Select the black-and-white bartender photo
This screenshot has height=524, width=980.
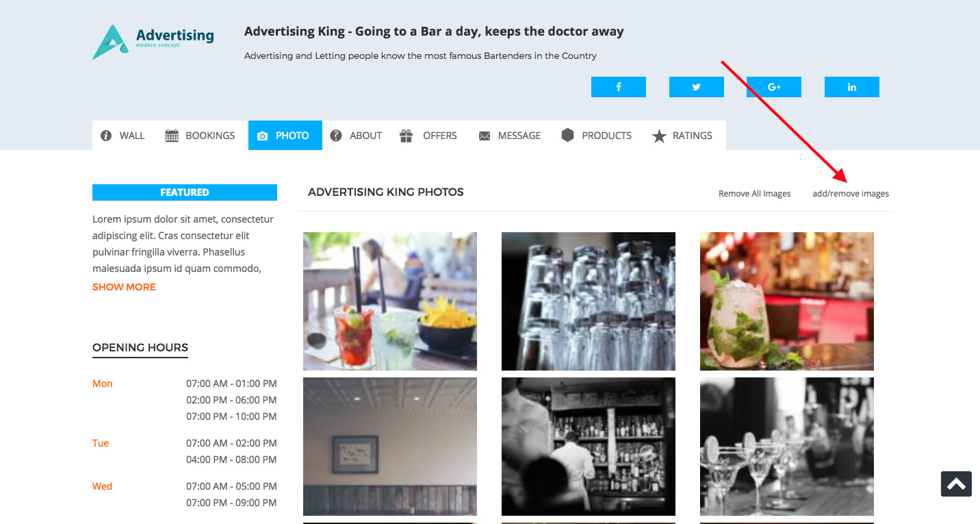(588, 446)
